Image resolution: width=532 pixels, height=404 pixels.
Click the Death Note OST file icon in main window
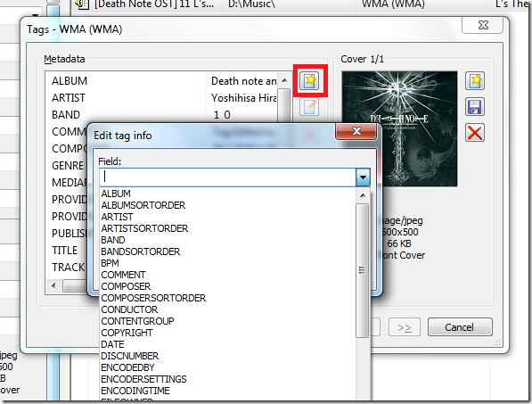tap(81, 4)
